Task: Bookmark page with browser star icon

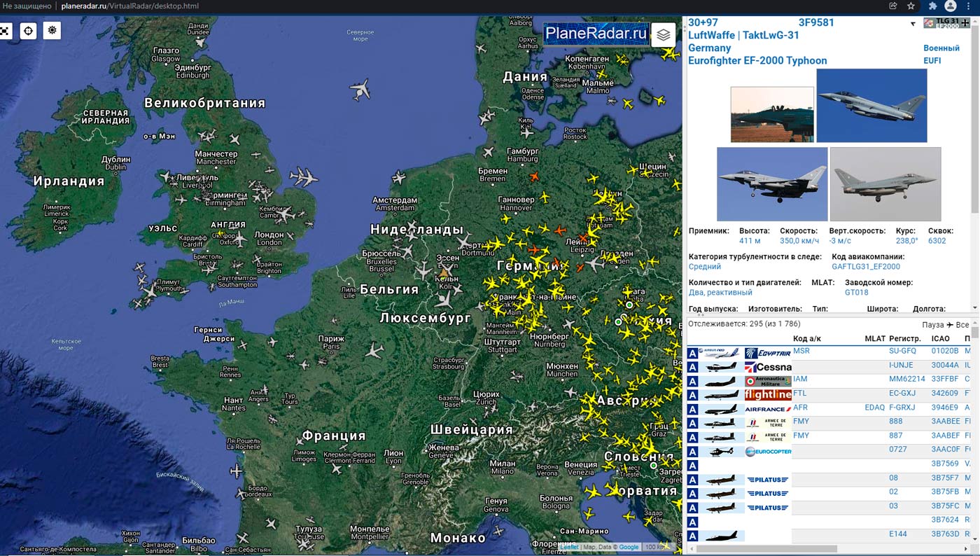Action: (x=911, y=6)
